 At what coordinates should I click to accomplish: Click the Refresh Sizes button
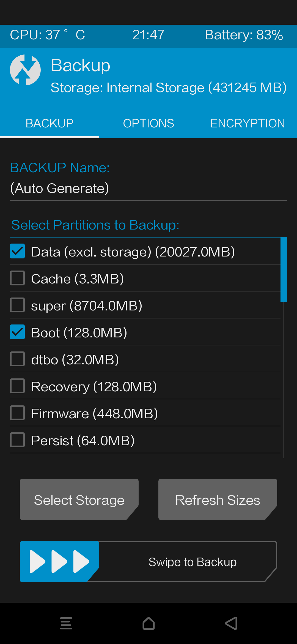[218, 500]
